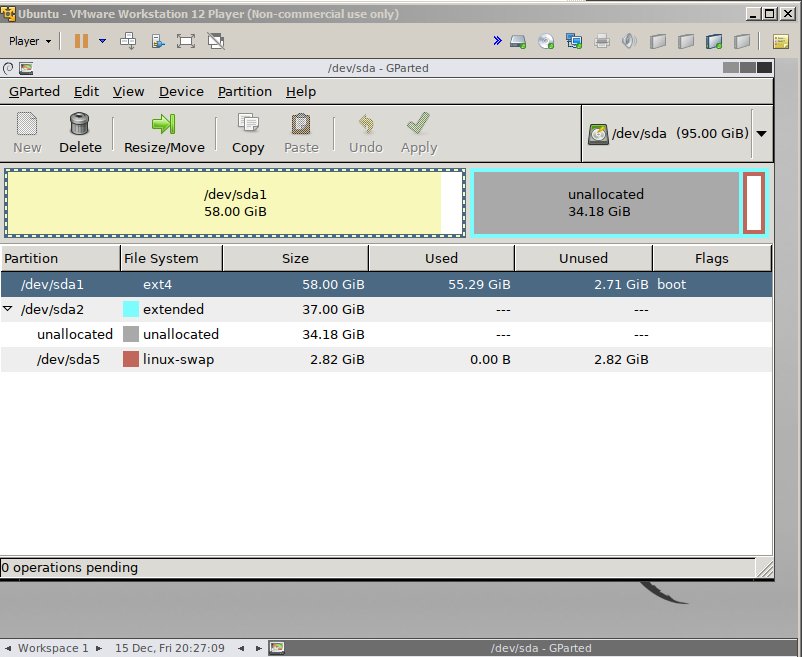Click the boot flag of /dev/sda1
The image size is (802, 657).
pos(672,284)
